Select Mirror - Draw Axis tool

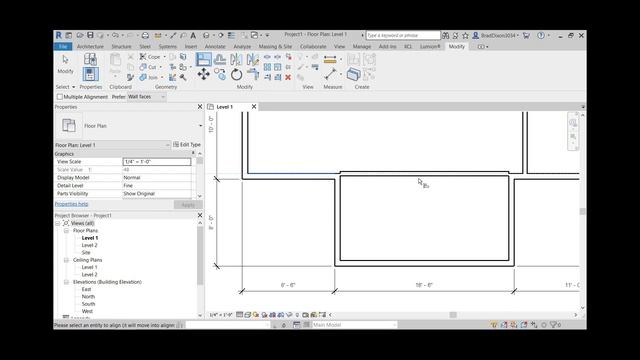(x=253, y=60)
